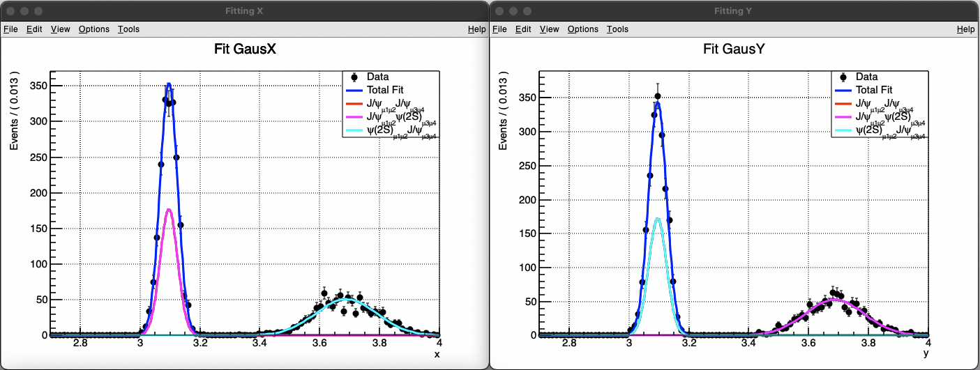Open File menu in Fitting Y window
Viewport: 980px width, 370px height.
(x=499, y=29)
